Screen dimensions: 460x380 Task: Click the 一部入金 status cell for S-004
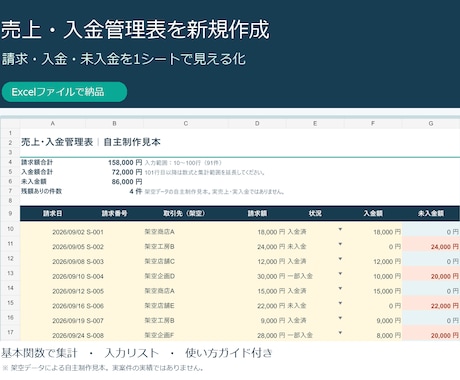[x=300, y=276]
